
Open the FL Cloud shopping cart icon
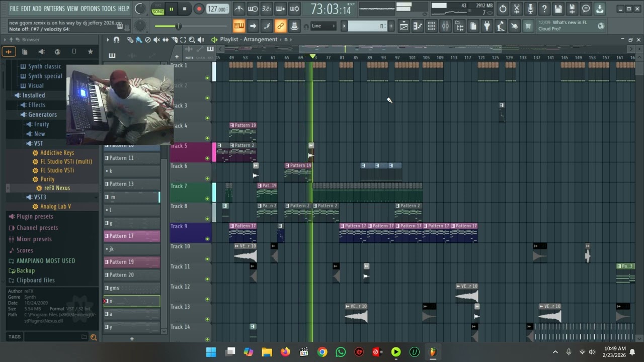[528, 26]
